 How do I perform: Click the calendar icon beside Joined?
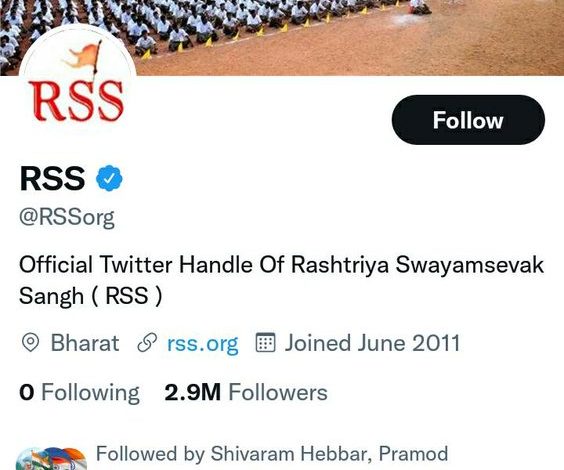[265, 342]
